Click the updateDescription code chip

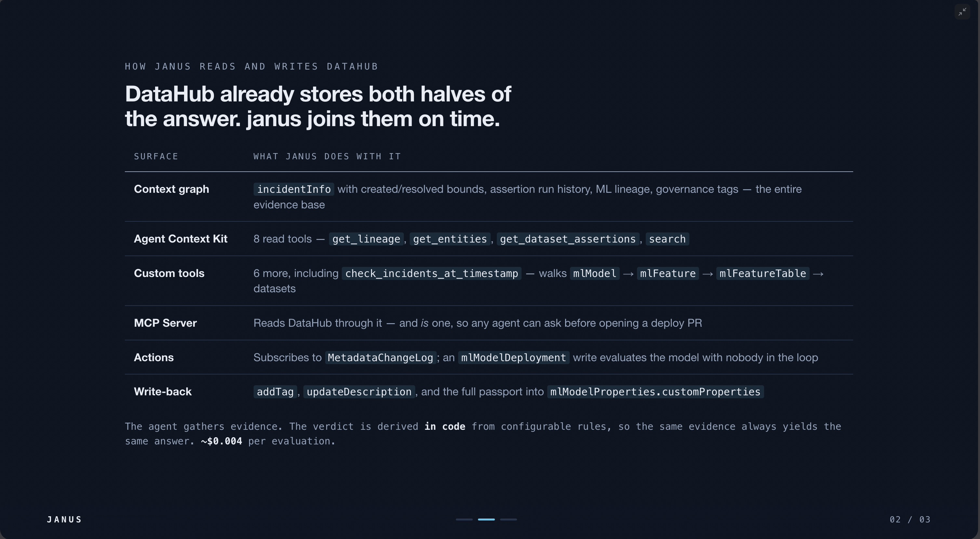[359, 392]
